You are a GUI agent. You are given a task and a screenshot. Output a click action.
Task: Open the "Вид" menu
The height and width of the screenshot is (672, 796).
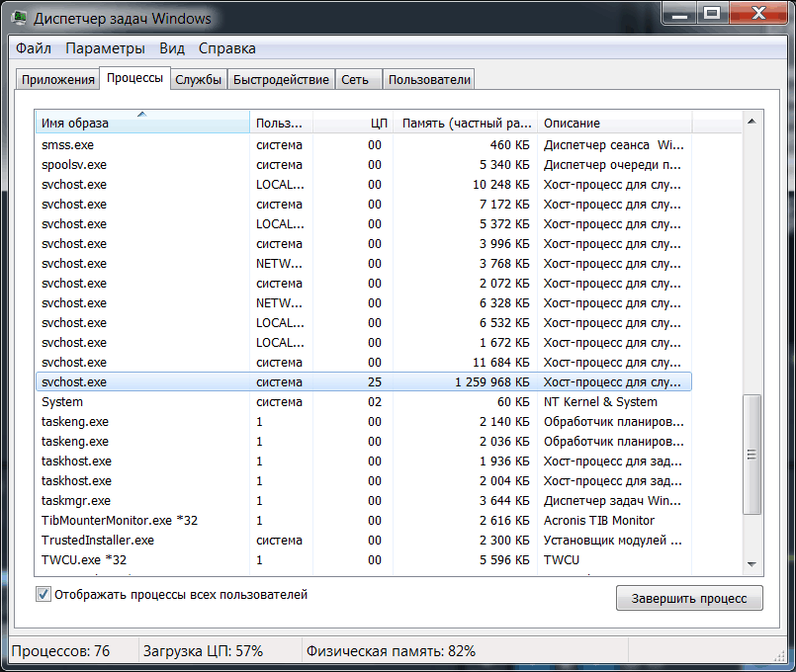tap(172, 48)
